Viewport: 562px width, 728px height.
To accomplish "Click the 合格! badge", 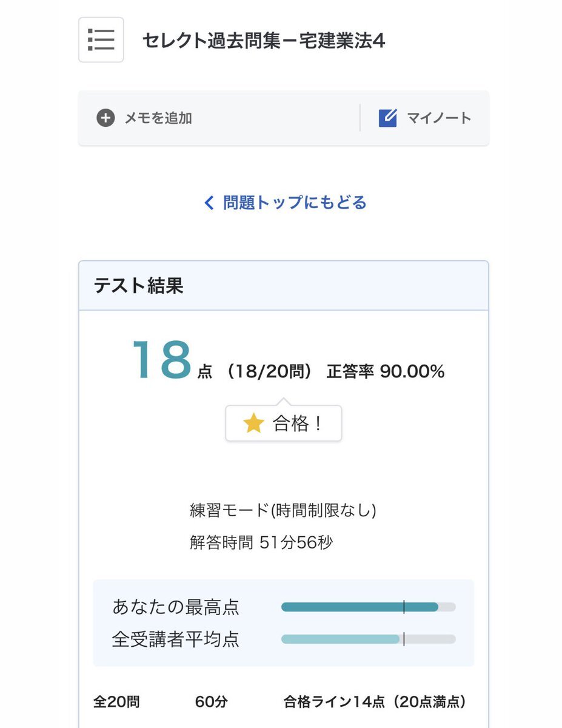I will coord(283,423).
